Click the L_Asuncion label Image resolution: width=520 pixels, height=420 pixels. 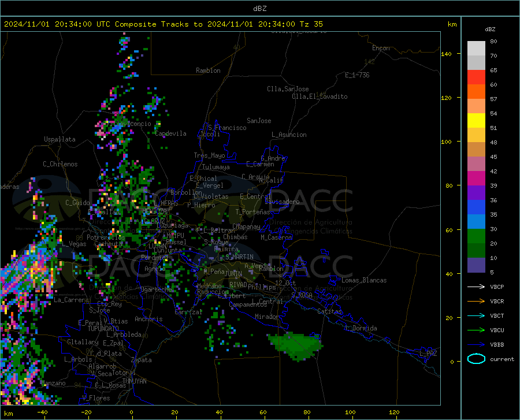coord(289,135)
